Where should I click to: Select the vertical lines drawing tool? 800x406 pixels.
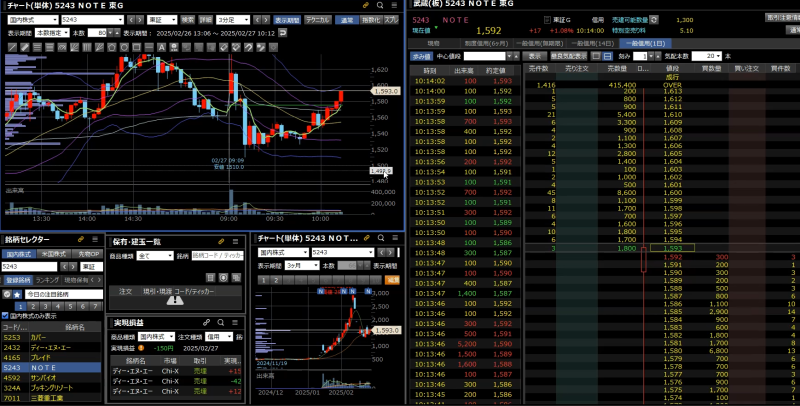87,47
